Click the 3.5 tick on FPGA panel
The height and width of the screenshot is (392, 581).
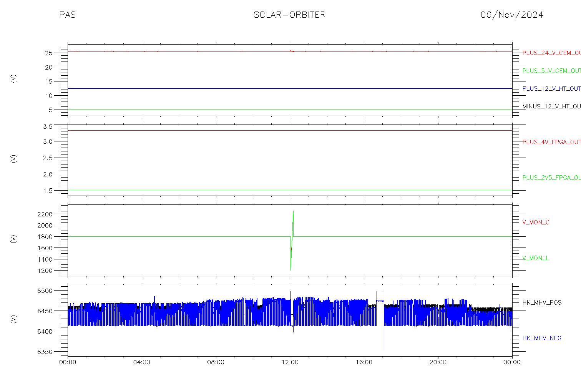coord(48,126)
